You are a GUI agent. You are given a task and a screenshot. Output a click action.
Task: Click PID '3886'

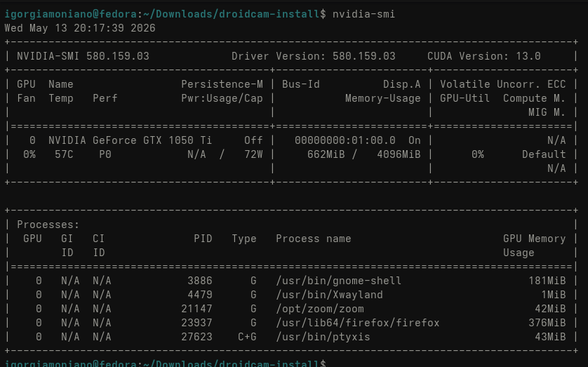[x=200, y=281]
